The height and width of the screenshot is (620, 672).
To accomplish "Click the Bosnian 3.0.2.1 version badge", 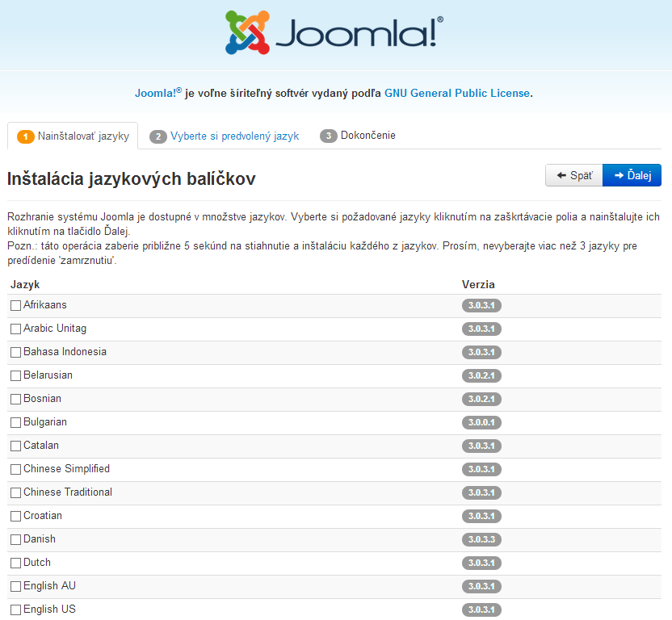I will click(x=481, y=400).
